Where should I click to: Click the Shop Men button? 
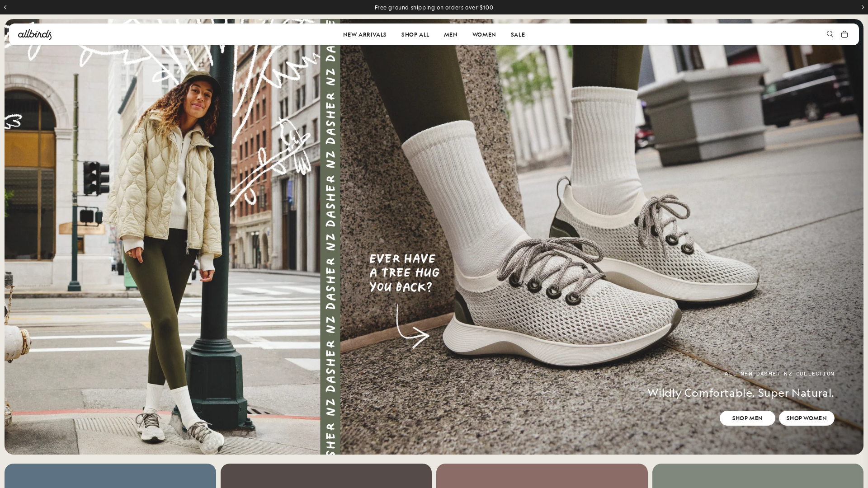point(747,418)
